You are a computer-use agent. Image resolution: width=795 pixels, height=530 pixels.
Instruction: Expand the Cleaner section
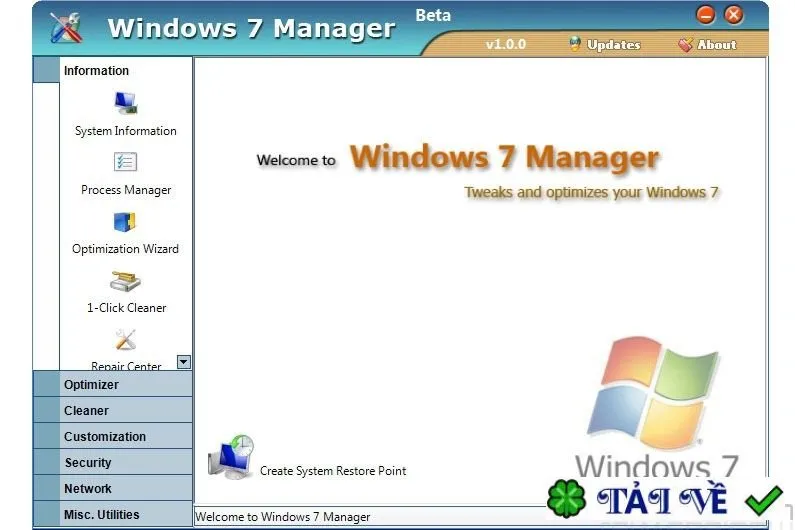coord(113,410)
